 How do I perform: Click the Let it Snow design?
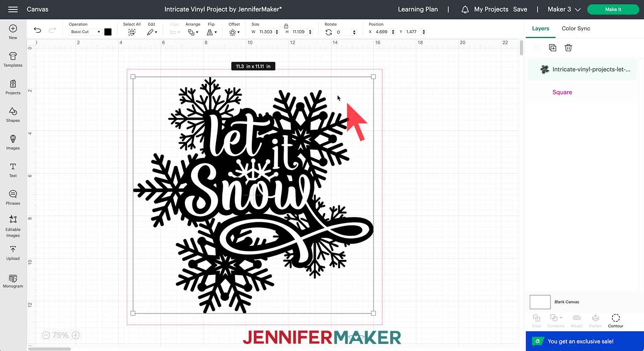tap(253, 195)
